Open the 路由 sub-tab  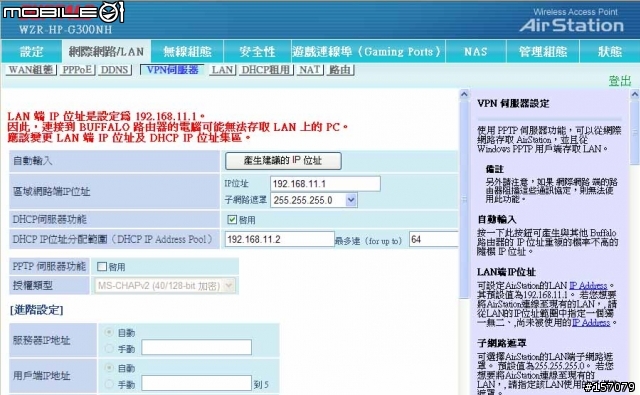coord(340,70)
